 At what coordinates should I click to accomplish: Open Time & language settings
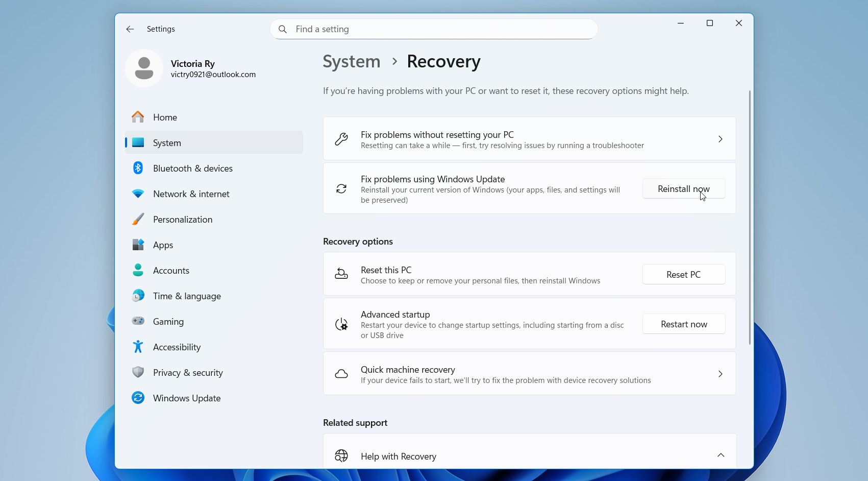(x=187, y=296)
